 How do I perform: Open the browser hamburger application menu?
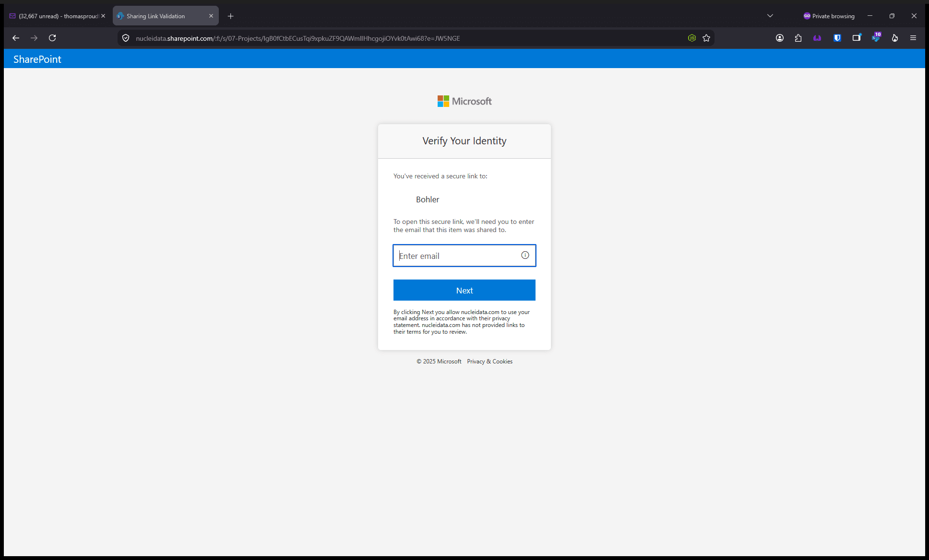913,38
